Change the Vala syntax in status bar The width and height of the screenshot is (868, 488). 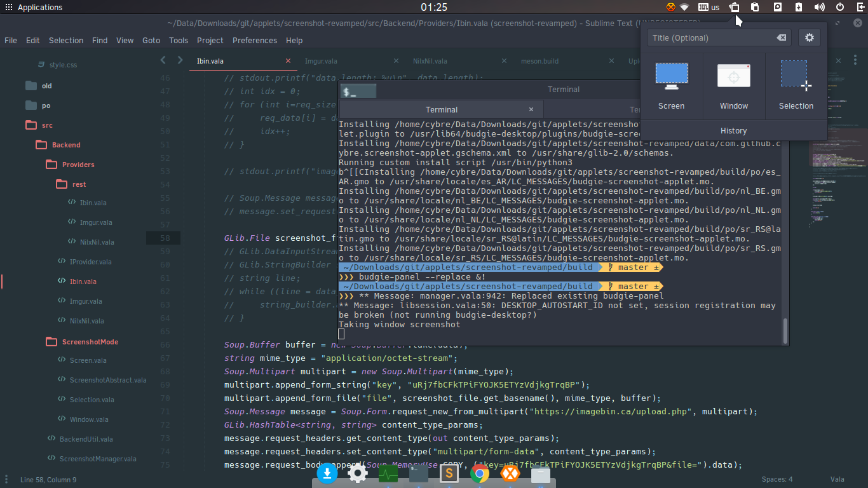(837, 480)
